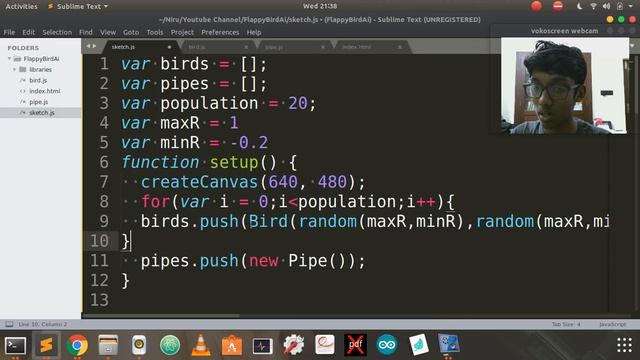Select sketch.js in the sidebar
Screen dimensions: 640x360
pos(42,113)
